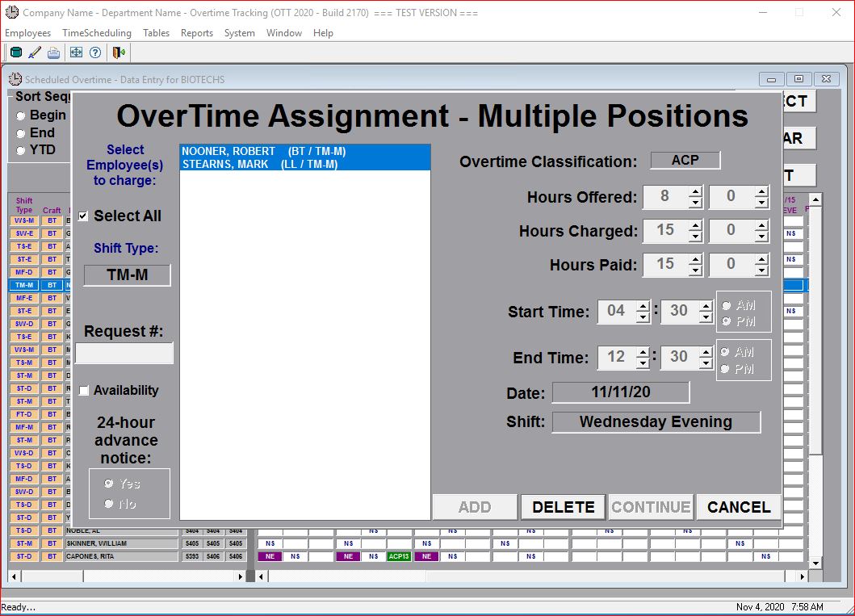
Task: Uncheck the Select All checkbox
Action: coord(83,216)
